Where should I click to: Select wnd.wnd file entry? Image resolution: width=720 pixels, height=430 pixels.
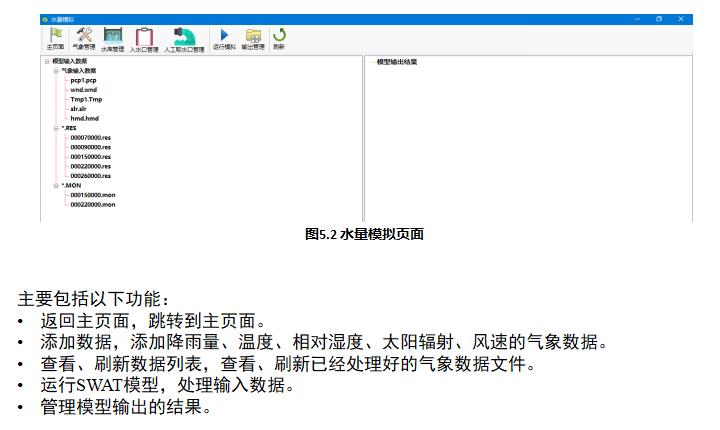click(x=84, y=90)
